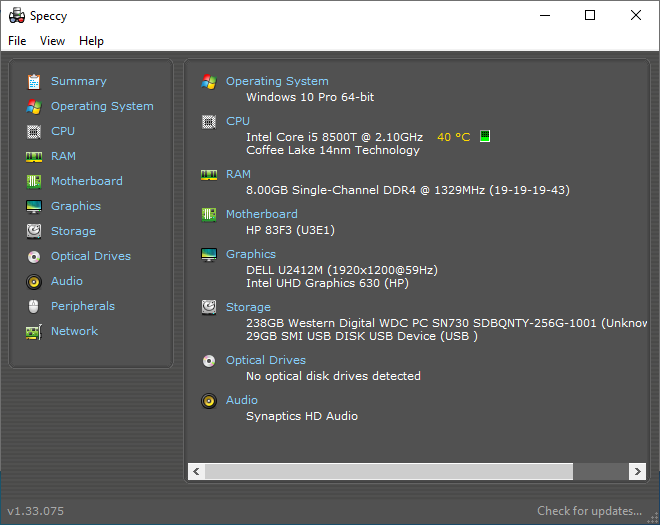Click the Optical Drives disc icon in sidebar
660x525 pixels.
34,256
